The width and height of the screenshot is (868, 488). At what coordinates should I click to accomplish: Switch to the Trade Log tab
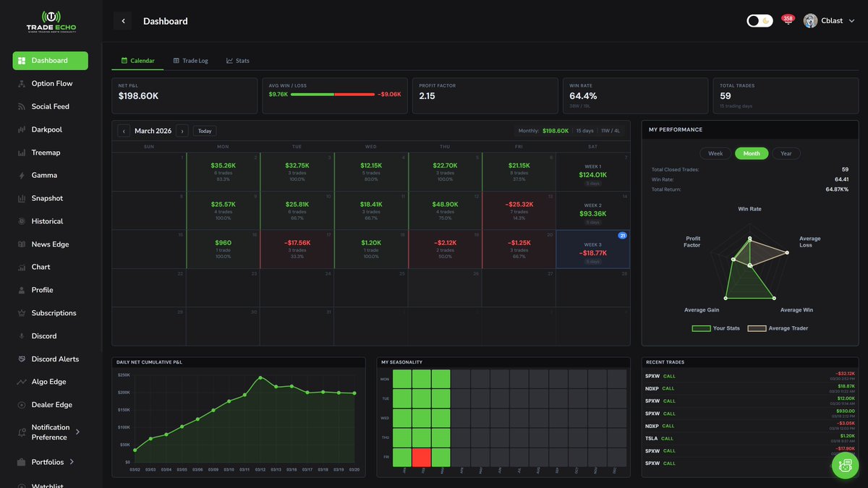tap(190, 61)
